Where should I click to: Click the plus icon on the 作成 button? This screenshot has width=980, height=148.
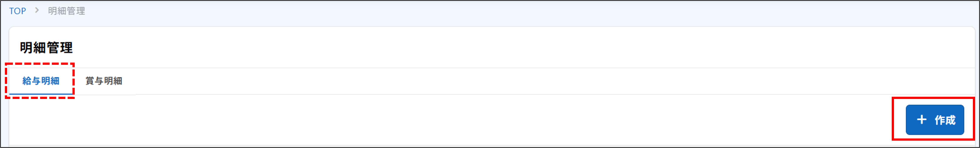921,120
